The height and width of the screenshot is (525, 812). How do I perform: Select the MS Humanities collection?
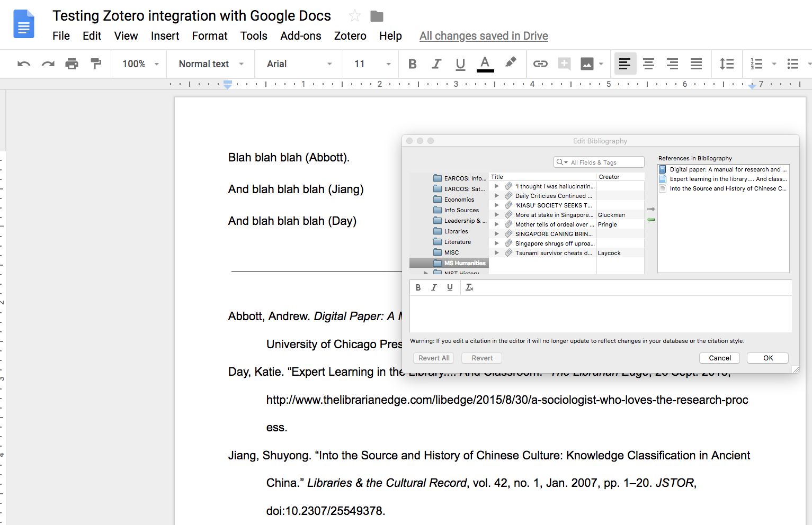(449, 263)
